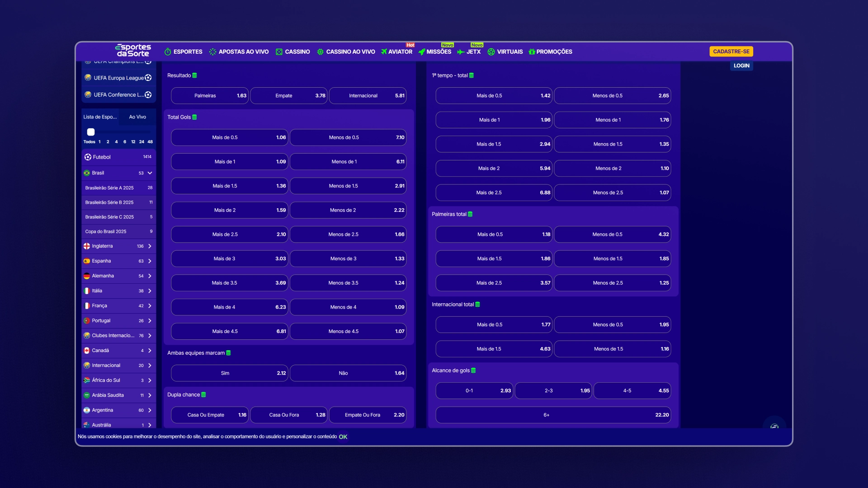Expand the França leagues

click(150, 306)
